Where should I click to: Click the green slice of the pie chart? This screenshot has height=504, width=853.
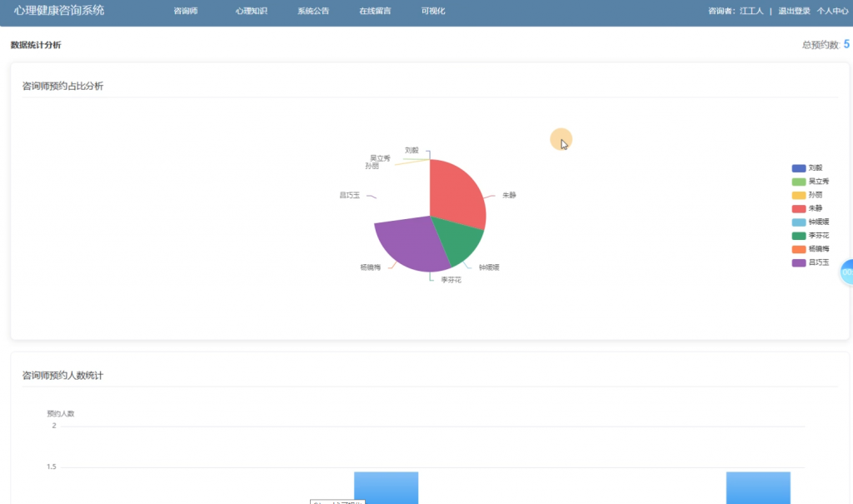point(460,242)
